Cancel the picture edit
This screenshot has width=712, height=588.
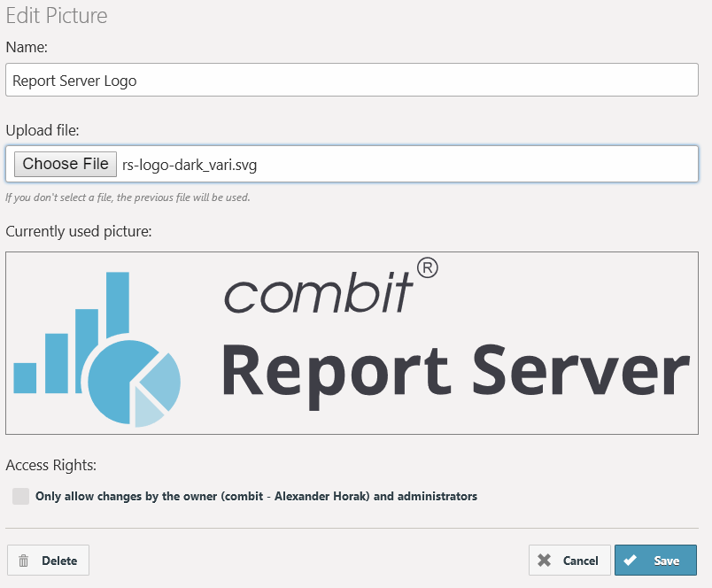pyautogui.click(x=569, y=561)
